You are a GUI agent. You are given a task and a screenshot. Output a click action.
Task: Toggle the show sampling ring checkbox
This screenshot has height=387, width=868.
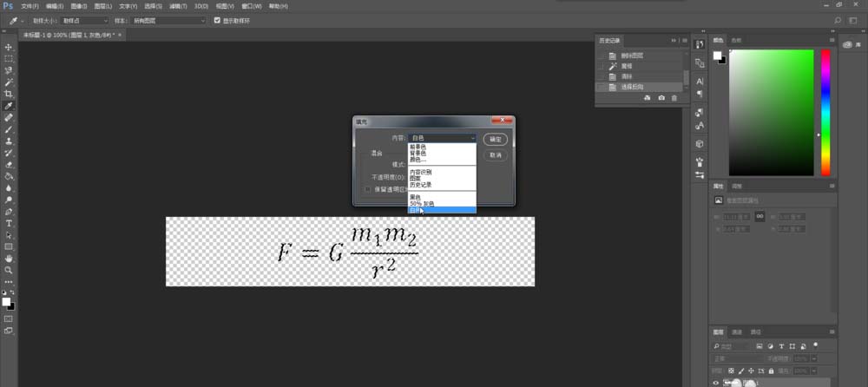point(218,21)
